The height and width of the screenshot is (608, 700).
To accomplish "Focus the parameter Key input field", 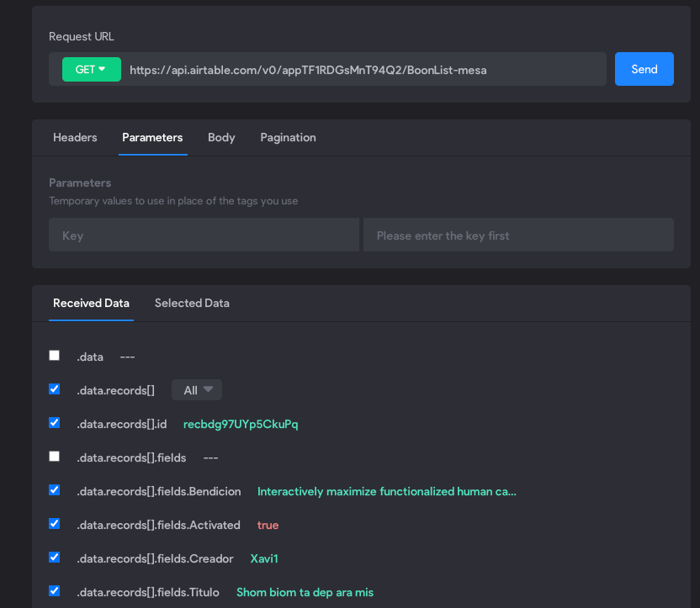I will (x=204, y=235).
